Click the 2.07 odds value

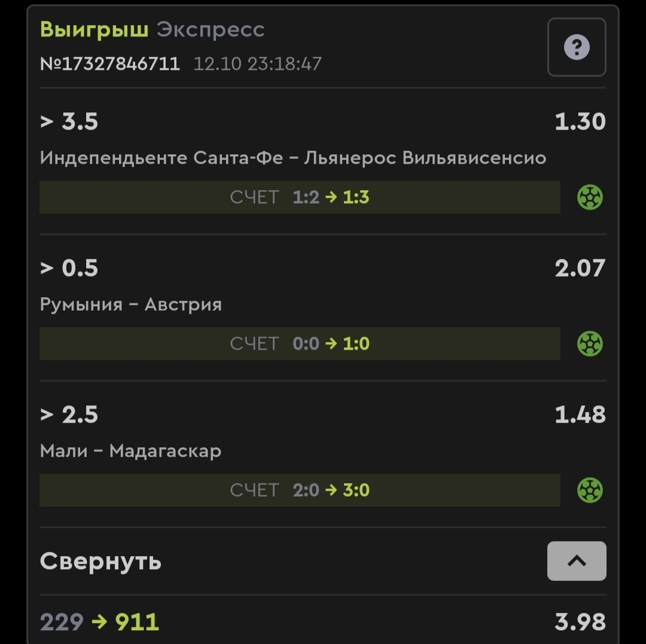pyautogui.click(x=580, y=268)
